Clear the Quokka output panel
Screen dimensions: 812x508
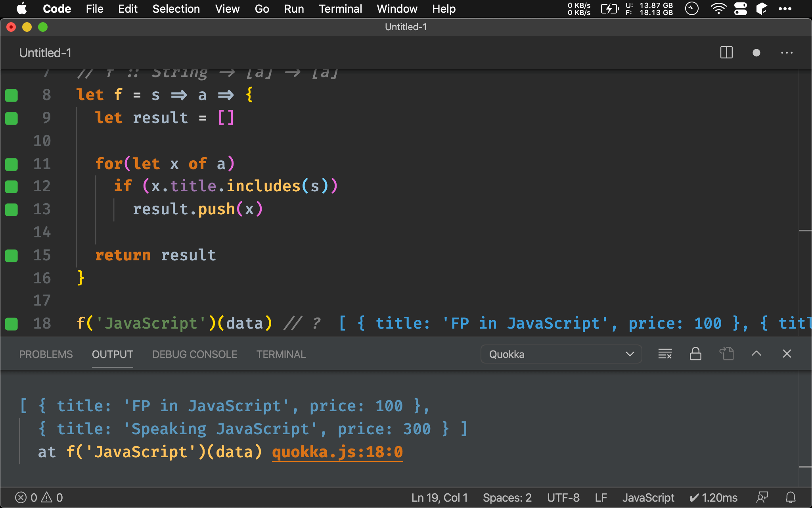pyautogui.click(x=665, y=354)
